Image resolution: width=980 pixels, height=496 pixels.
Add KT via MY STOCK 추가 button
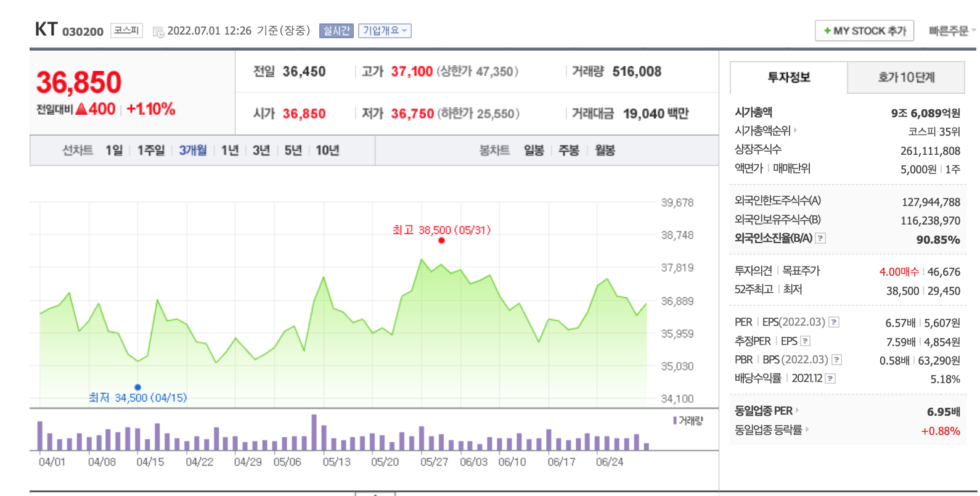[x=864, y=31]
